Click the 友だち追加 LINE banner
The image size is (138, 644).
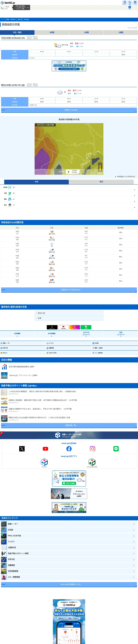69,478
